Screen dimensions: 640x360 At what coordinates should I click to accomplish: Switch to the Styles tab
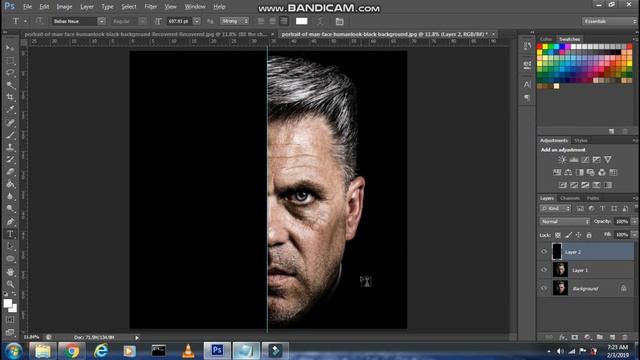580,140
